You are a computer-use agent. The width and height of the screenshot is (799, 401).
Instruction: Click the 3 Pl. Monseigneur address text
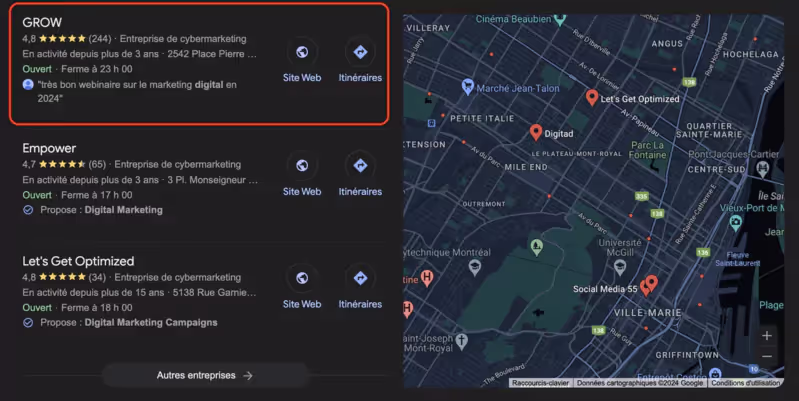(x=212, y=180)
